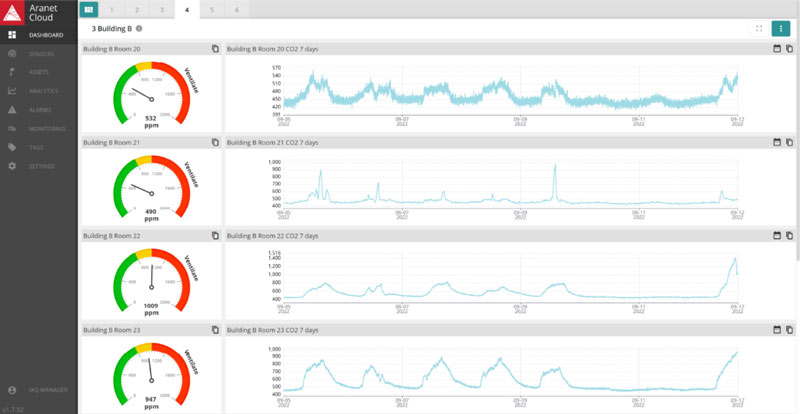
Task: Open calendar for Room 23 CO2 chart
Action: (777, 330)
